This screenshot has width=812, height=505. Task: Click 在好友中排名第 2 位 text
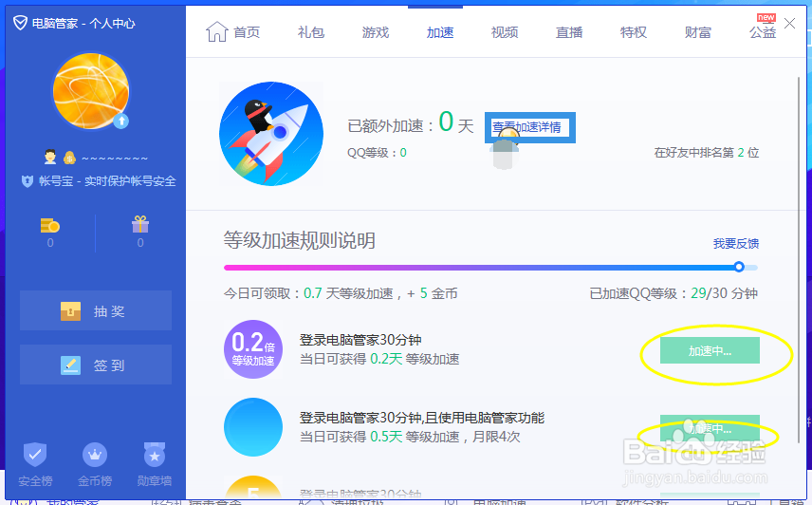click(707, 153)
